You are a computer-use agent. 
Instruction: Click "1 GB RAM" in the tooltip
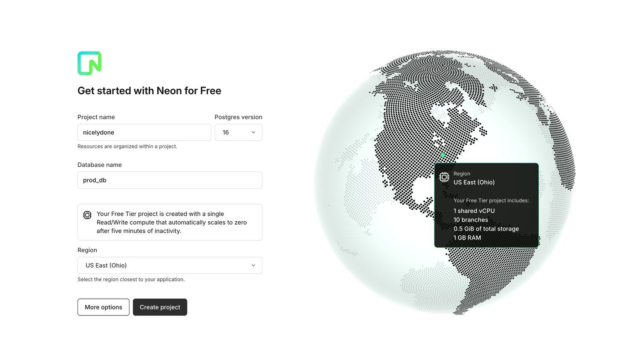click(x=467, y=238)
